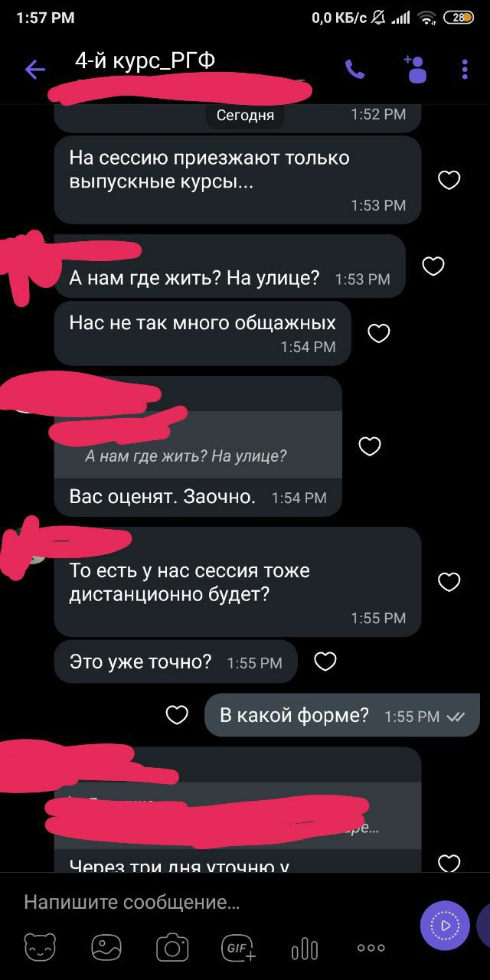Screen dimensions: 490x980
Task: Open the sticker bear face icon
Action: (40, 948)
